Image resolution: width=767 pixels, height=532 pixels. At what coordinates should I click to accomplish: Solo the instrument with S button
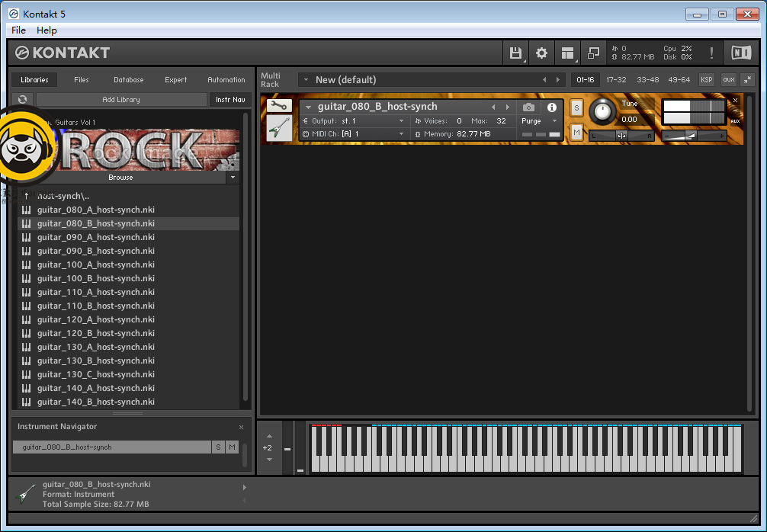[576, 108]
